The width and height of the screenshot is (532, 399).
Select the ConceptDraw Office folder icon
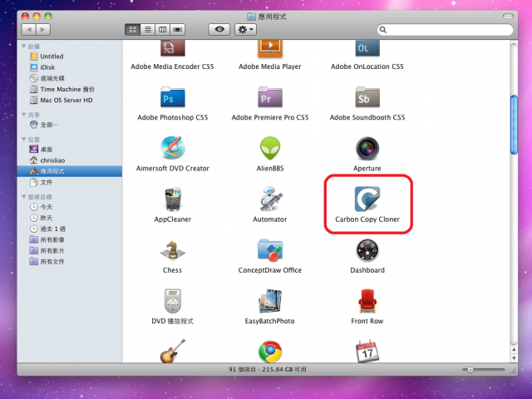270,250
